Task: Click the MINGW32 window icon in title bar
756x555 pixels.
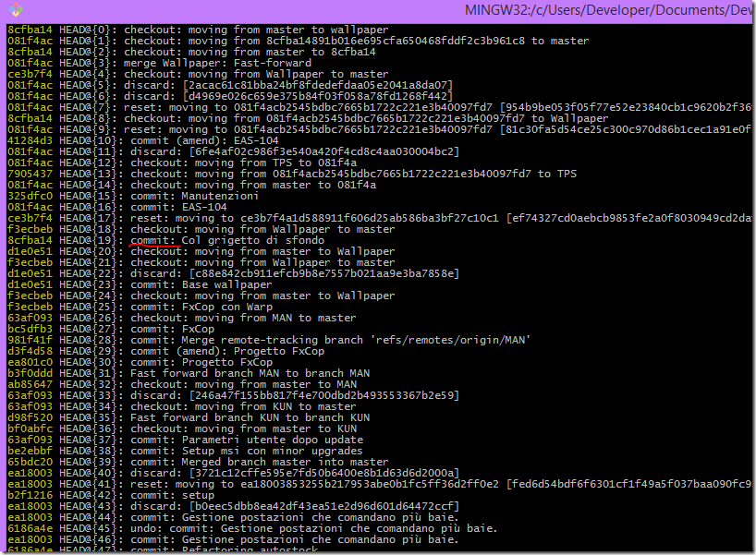Action: pos(8,10)
